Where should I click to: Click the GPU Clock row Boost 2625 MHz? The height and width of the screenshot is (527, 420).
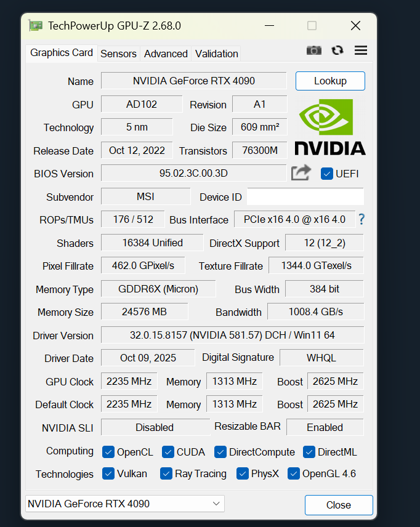335,381
